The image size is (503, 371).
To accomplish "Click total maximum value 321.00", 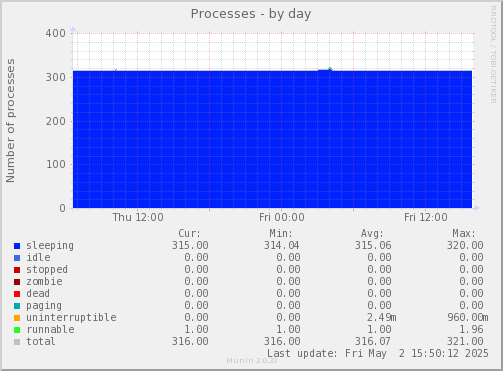I will [x=465, y=341].
